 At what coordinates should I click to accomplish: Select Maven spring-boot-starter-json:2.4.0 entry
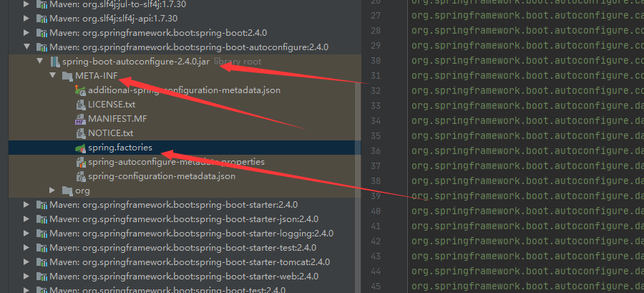(184, 219)
